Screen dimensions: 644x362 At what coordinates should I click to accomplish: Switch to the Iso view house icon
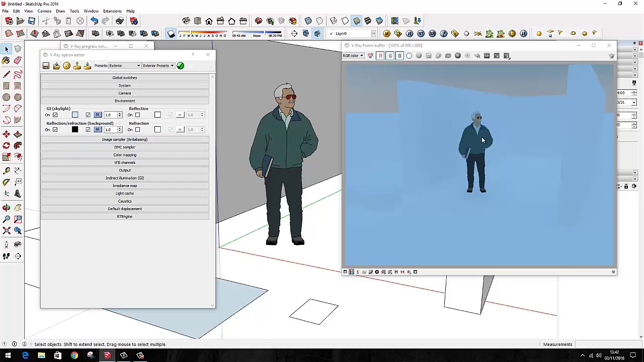point(186,21)
